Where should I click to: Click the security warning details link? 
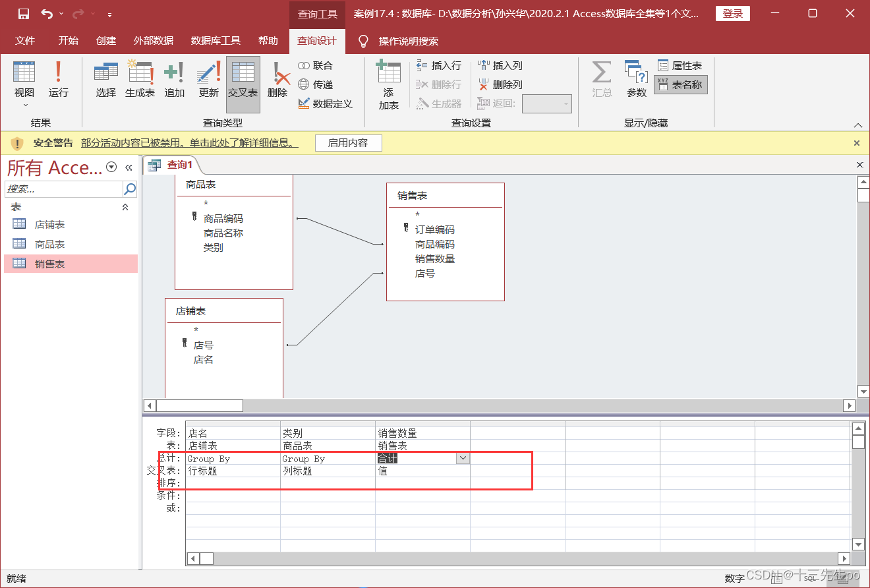pos(189,143)
